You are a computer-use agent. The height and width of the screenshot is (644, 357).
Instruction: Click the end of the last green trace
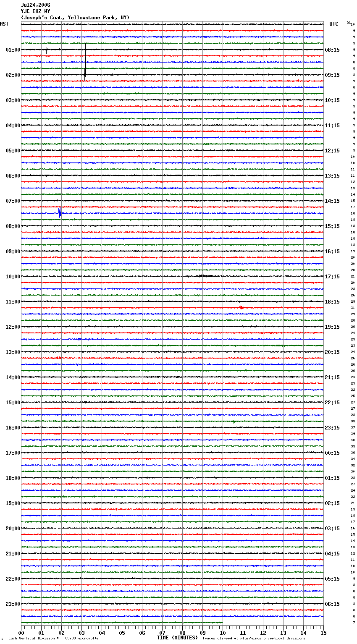(222, 623)
